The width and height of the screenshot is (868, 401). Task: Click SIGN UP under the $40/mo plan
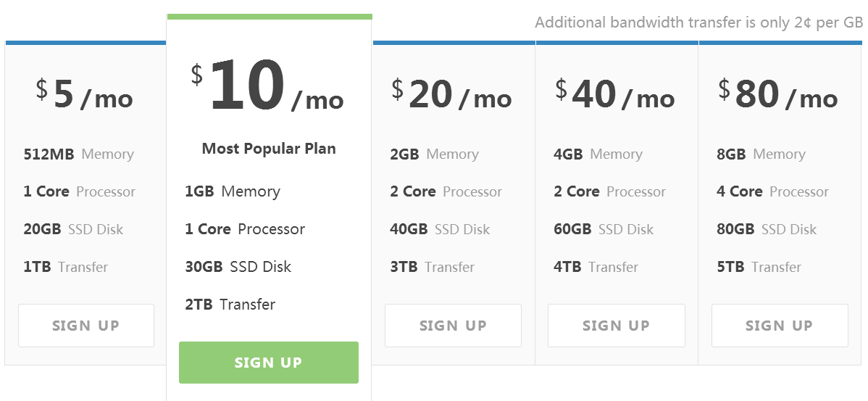[x=616, y=326]
